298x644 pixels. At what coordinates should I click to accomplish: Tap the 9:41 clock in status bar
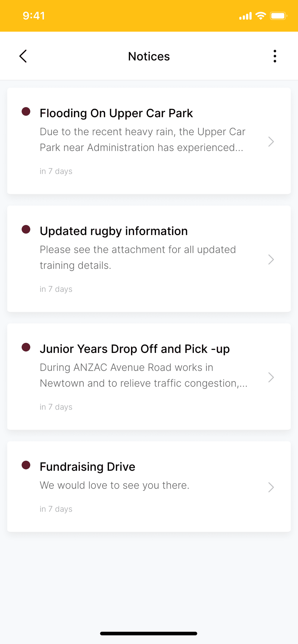click(x=34, y=16)
